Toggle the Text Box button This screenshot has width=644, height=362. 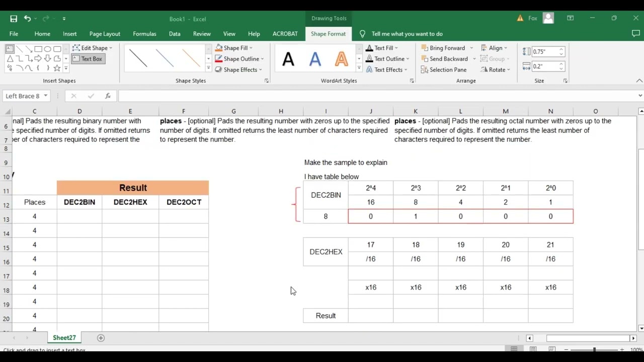(x=88, y=59)
